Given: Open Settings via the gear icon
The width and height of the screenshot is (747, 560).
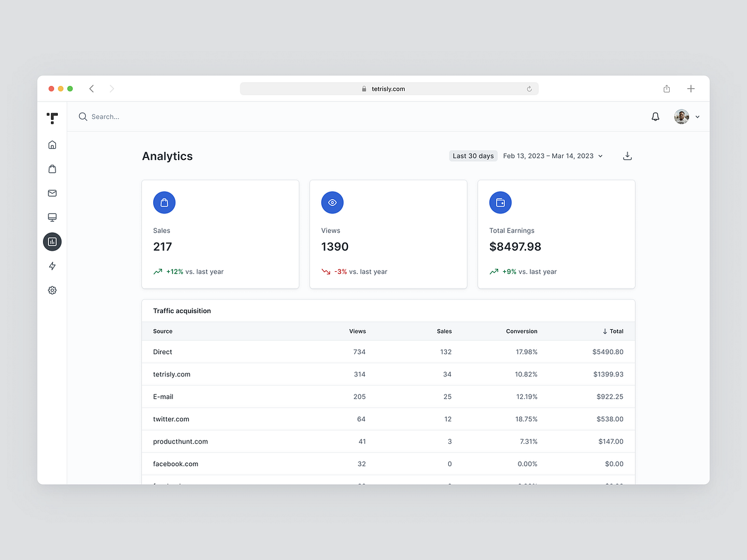Looking at the screenshot, I should pos(52,290).
